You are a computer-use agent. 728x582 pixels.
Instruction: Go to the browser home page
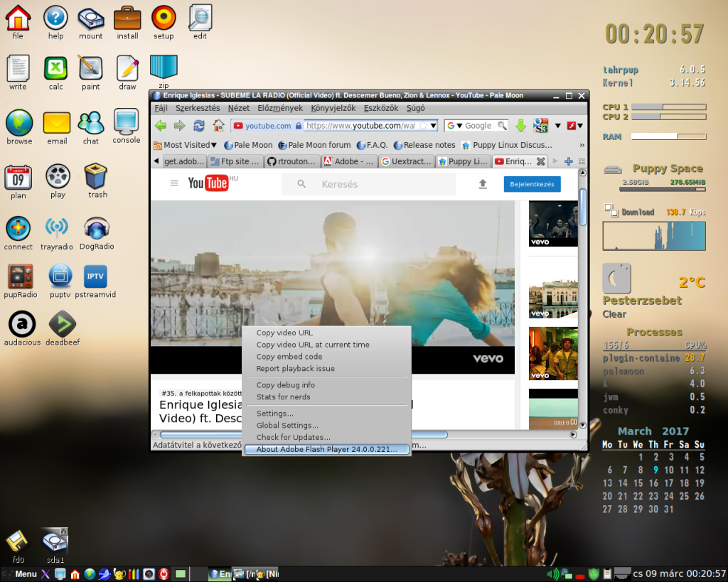218,126
